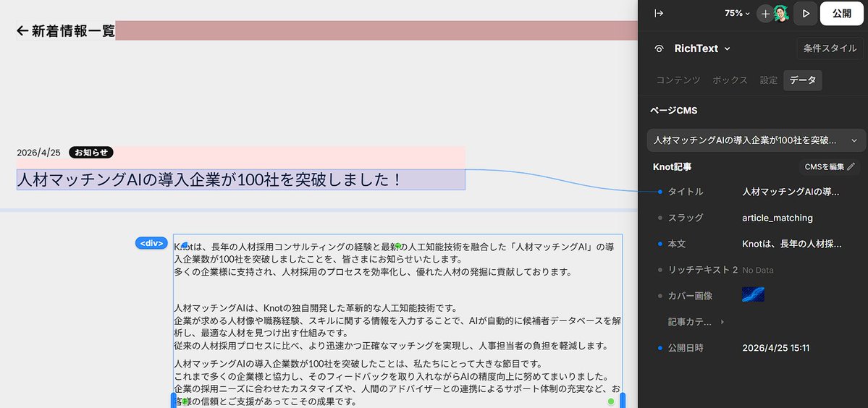Open the 75% zoom dropdown
The image size is (868, 408).
(x=737, y=13)
